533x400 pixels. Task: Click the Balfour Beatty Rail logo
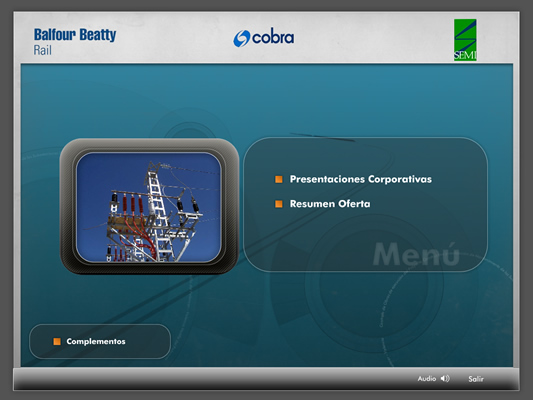pos(75,41)
